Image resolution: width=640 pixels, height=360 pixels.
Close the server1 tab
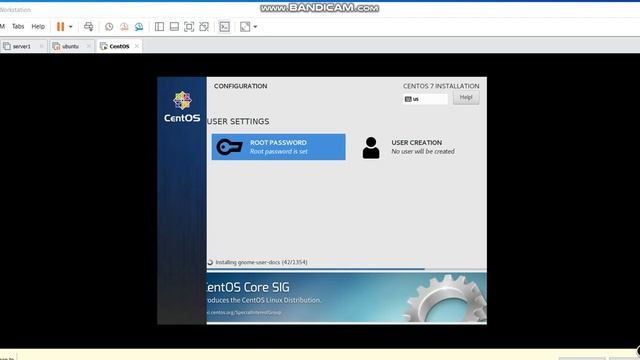pyautogui.click(x=41, y=46)
